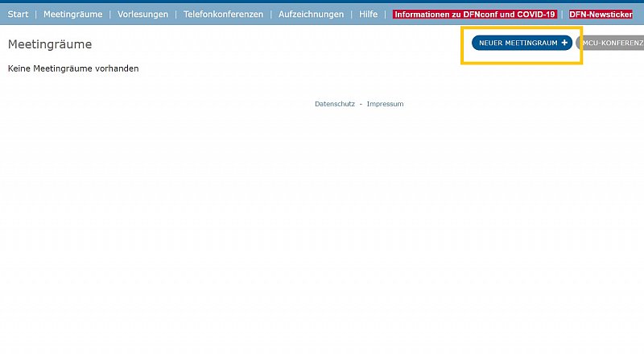Image resolution: width=644 pixels, height=356 pixels.
Task: Open the DFN-Newsticker link
Action: (x=601, y=14)
